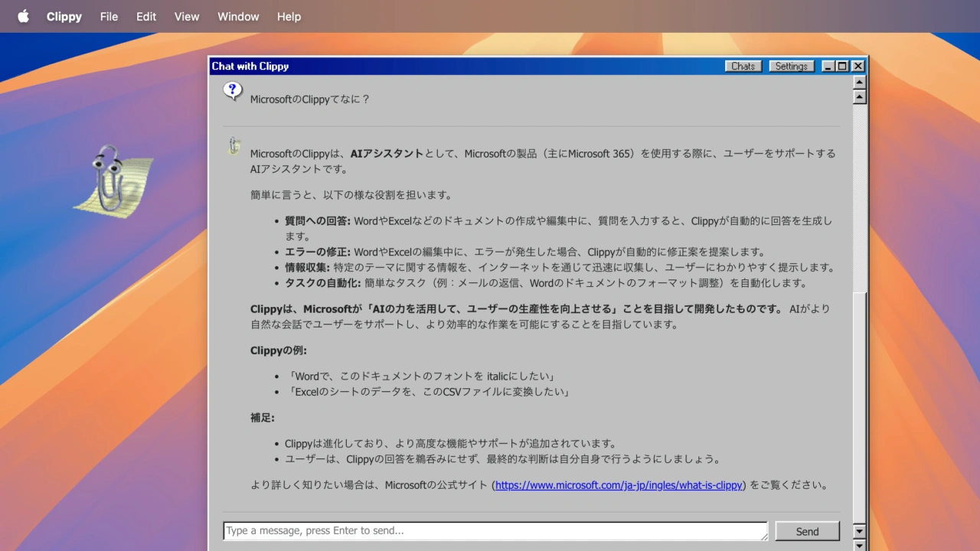Viewport: 980px width, 551px height.
Task: Open the View menu in menu bar
Action: [x=187, y=16]
